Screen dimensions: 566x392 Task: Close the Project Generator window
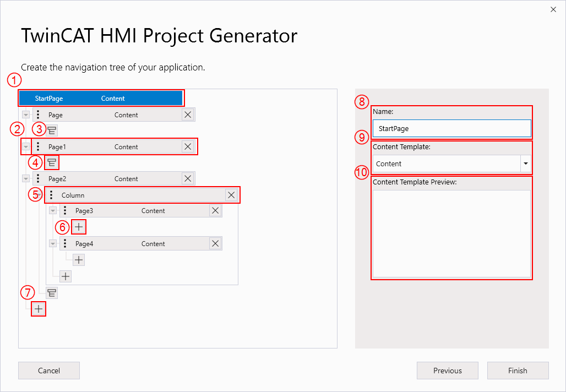coord(553,9)
